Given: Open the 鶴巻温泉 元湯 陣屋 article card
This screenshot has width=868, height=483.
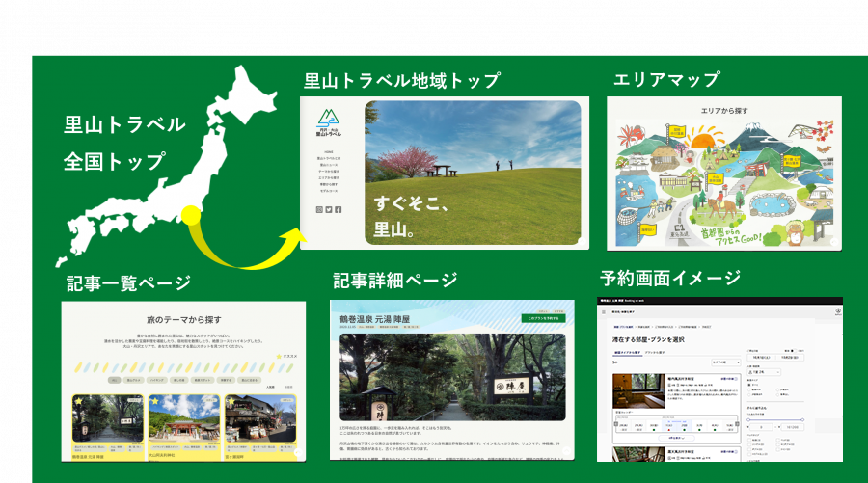Looking at the screenshot, I should coord(108,427).
